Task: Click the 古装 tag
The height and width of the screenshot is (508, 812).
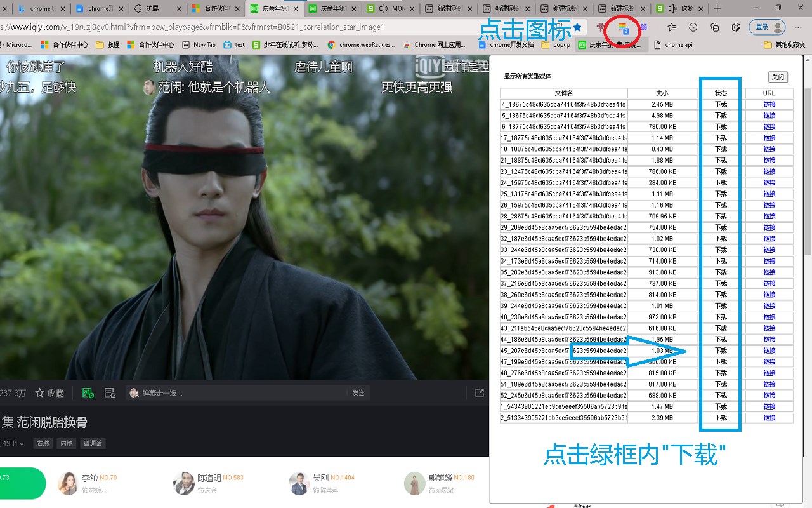Action: click(43, 443)
